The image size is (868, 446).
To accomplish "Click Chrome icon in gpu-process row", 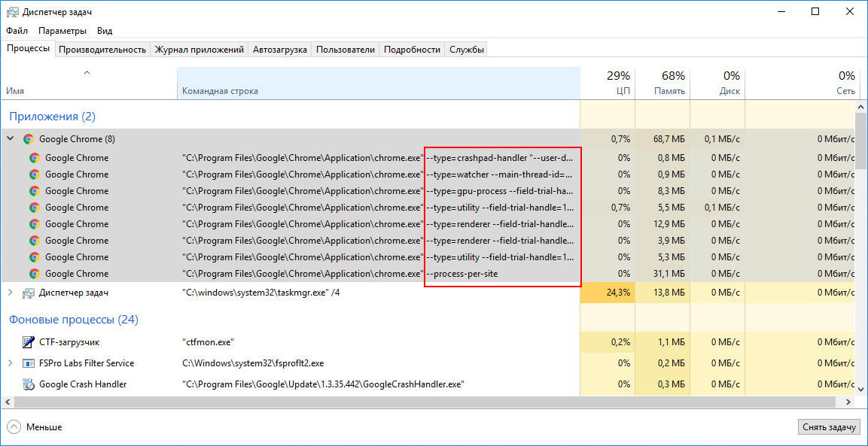I will point(34,191).
